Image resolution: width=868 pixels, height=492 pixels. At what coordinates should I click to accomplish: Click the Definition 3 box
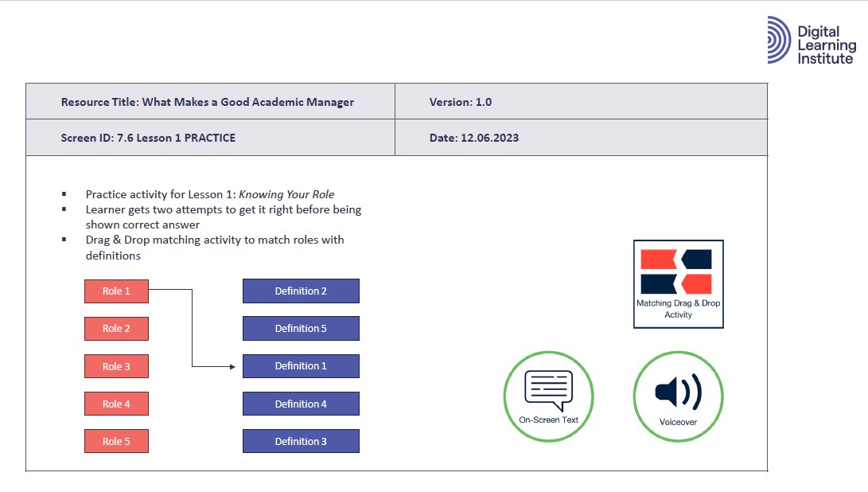pos(301,441)
